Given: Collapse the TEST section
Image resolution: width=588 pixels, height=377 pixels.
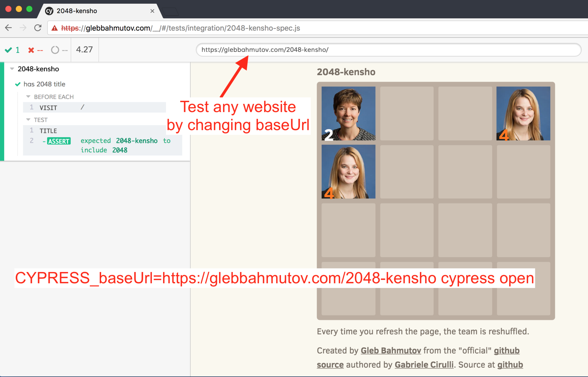Looking at the screenshot, I should pos(28,120).
